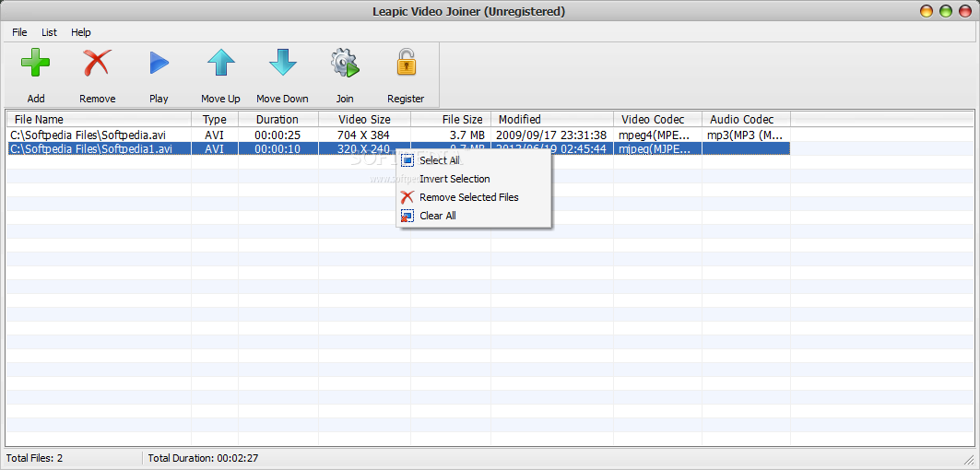Sort by the Modified column header
This screenshot has width=980, height=470.
point(552,120)
